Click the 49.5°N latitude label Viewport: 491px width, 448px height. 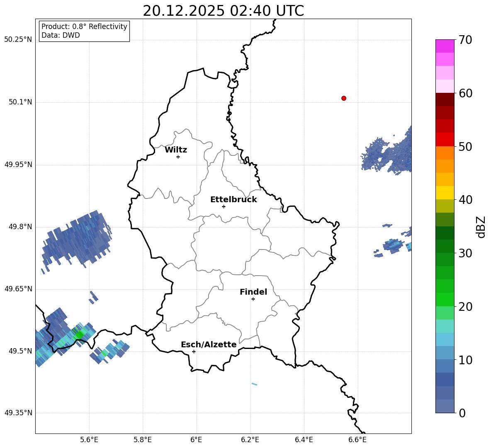click(20, 351)
